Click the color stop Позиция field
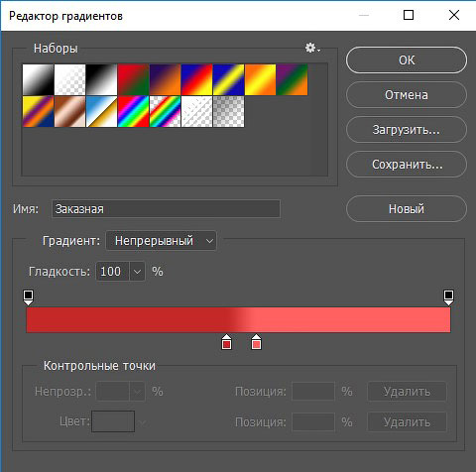 (x=313, y=422)
